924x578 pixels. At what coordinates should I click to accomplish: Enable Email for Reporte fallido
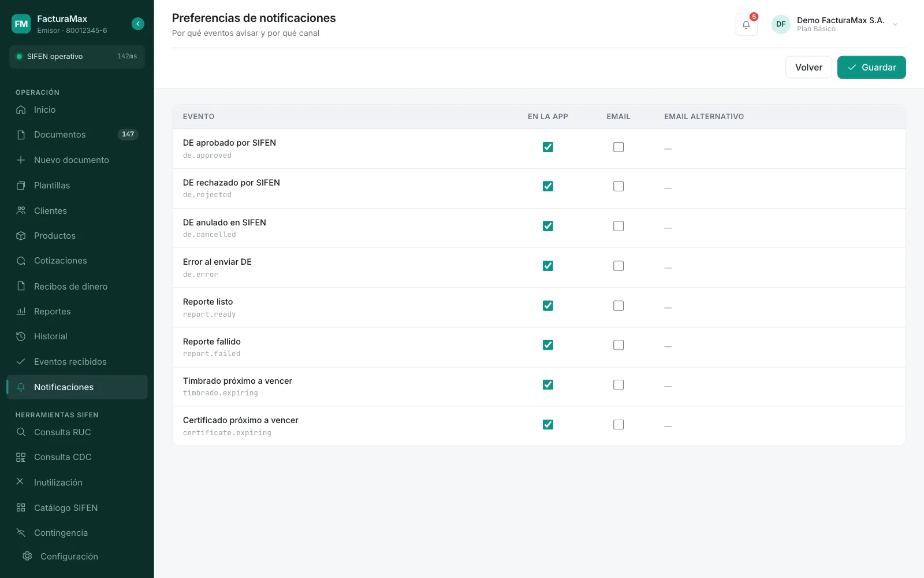click(619, 345)
